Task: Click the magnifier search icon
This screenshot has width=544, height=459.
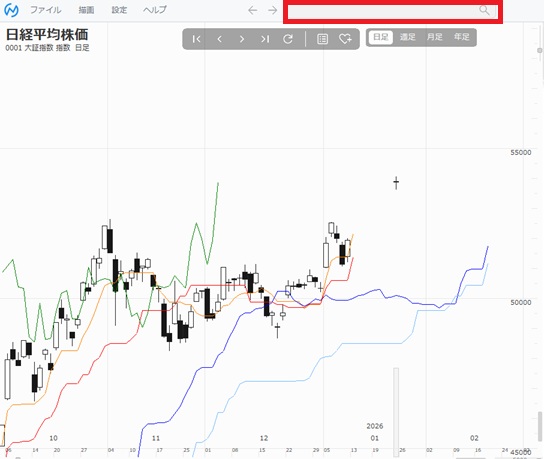Action: click(484, 10)
